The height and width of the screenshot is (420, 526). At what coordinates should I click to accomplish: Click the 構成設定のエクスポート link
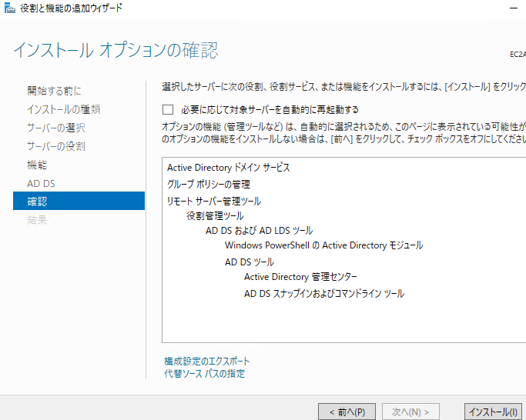(206, 361)
